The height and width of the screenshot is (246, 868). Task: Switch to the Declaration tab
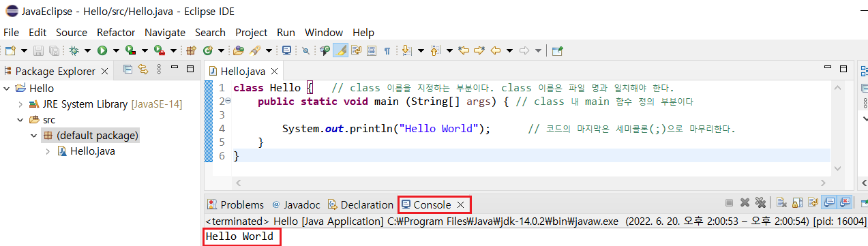[x=360, y=204]
